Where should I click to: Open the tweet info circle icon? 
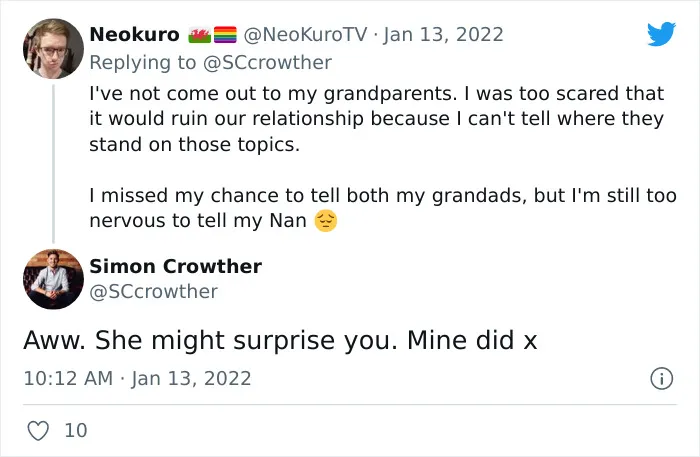click(662, 378)
